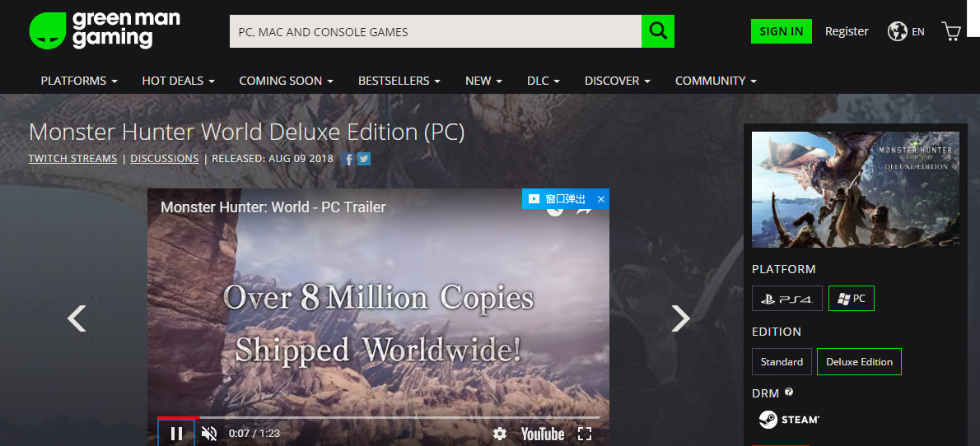This screenshot has width=980, height=446.
Task: Unmute the trailer audio
Action: point(209,433)
